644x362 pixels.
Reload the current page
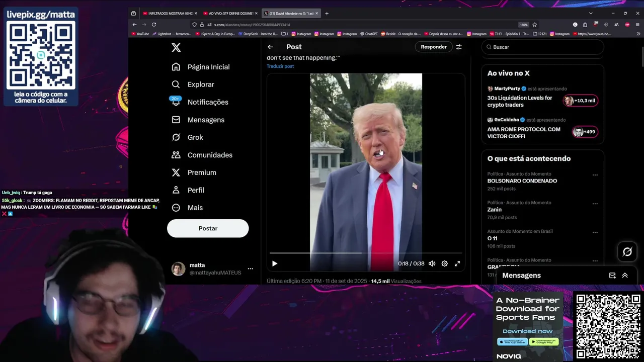click(x=154, y=25)
